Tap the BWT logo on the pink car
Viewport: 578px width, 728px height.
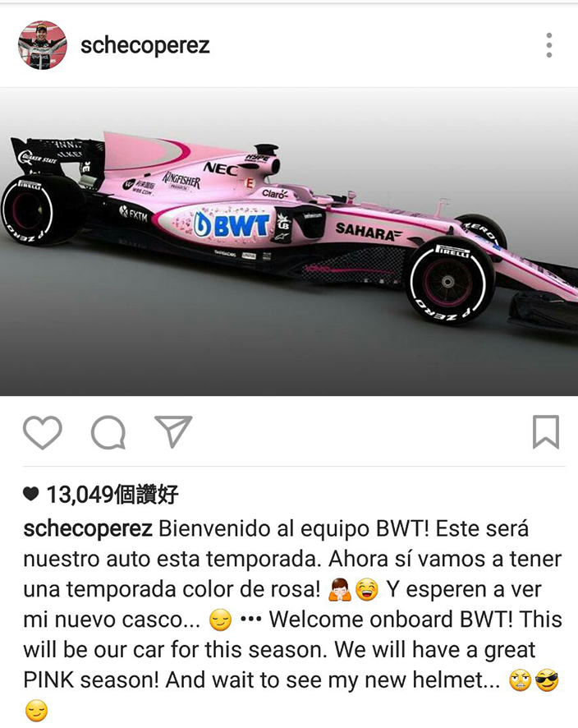click(231, 226)
